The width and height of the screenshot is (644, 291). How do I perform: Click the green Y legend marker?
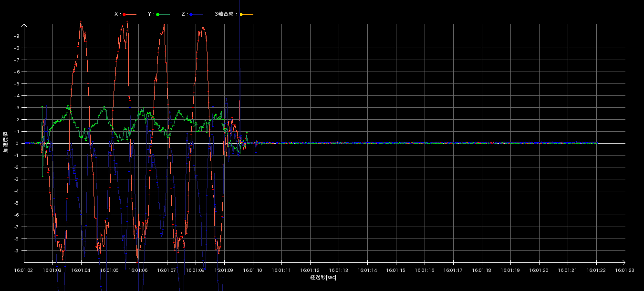click(158, 15)
